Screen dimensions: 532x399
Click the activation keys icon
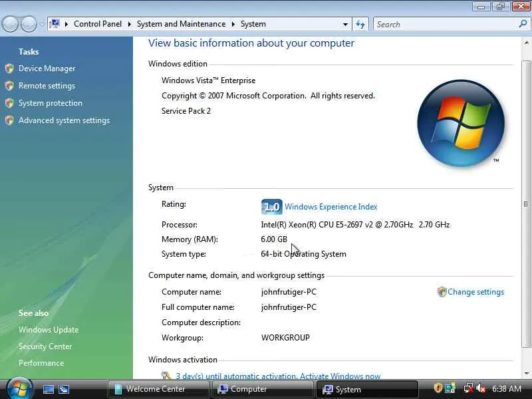click(166, 375)
